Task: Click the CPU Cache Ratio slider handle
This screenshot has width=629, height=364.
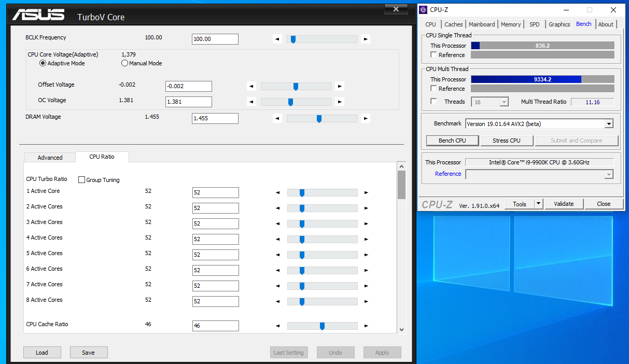Action: 322,326
